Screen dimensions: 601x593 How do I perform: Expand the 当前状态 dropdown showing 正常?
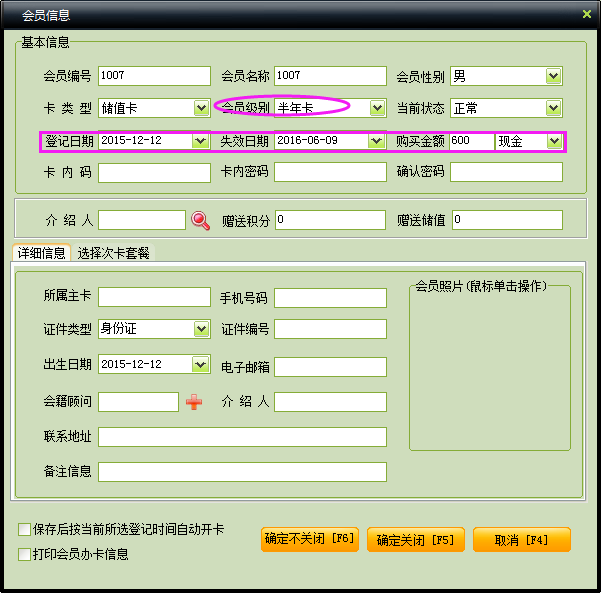[553, 108]
